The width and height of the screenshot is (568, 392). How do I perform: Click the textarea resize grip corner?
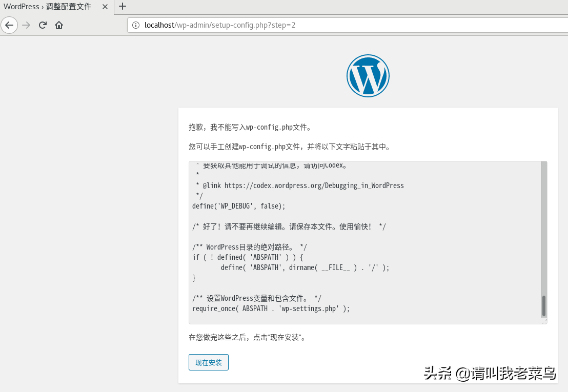(x=544, y=321)
